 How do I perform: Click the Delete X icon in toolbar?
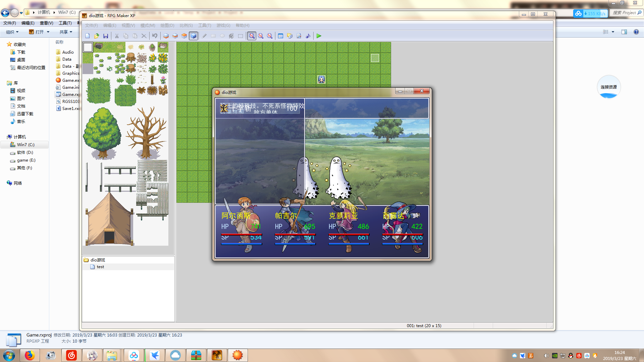(x=144, y=36)
